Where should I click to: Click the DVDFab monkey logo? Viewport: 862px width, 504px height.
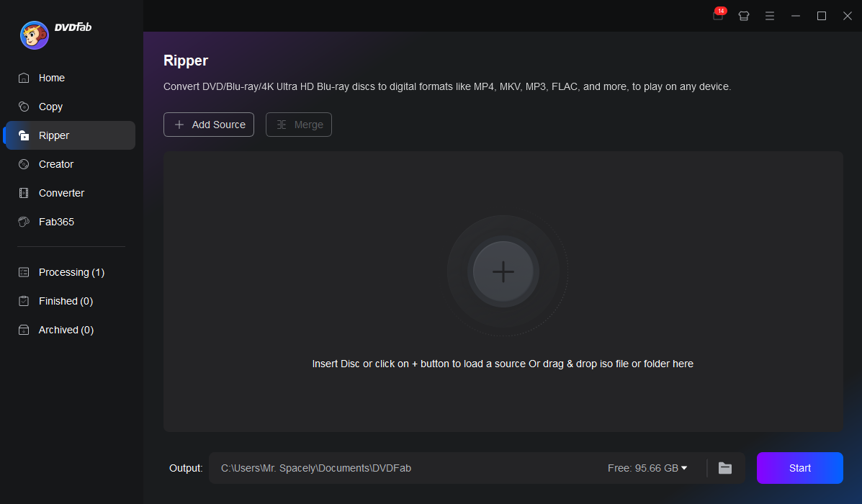35,35
